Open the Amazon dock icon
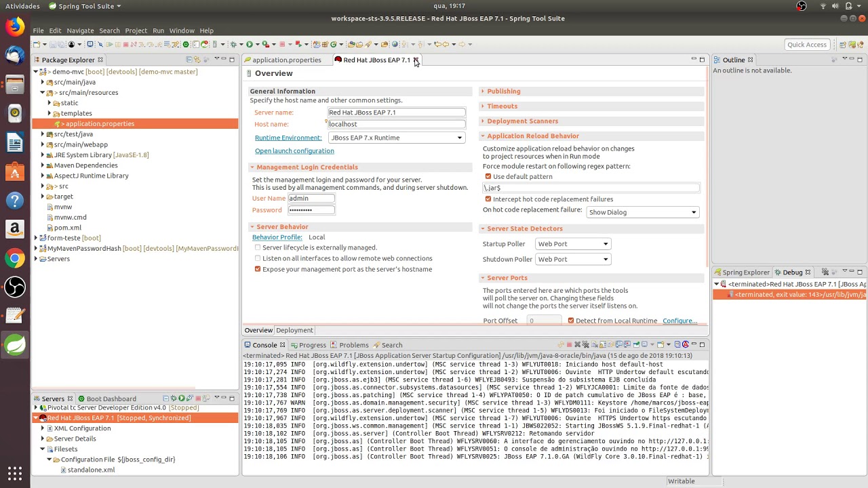Viewport: 868px width, 488px height. (x=15, y=229)
